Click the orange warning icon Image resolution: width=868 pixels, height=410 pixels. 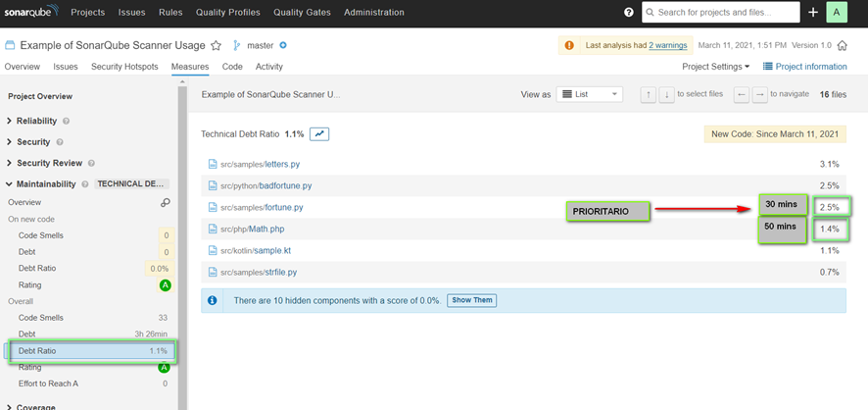(x=569, y=45)
